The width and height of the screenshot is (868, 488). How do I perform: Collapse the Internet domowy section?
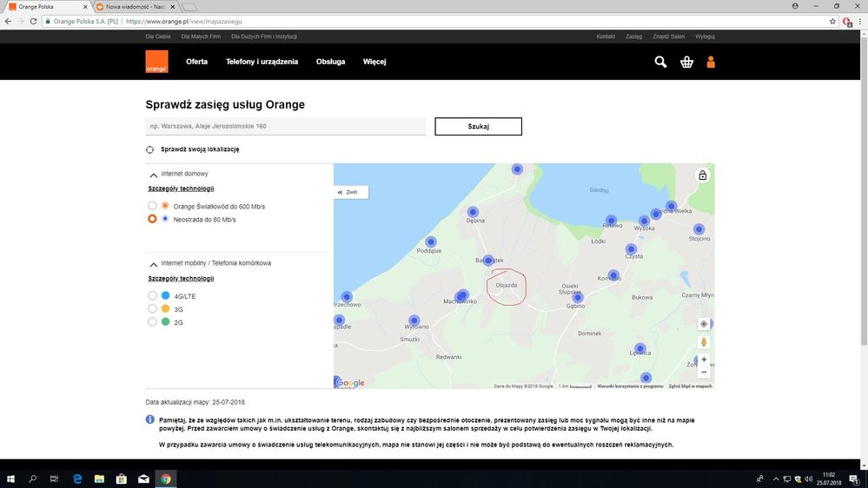click(153, 175)
